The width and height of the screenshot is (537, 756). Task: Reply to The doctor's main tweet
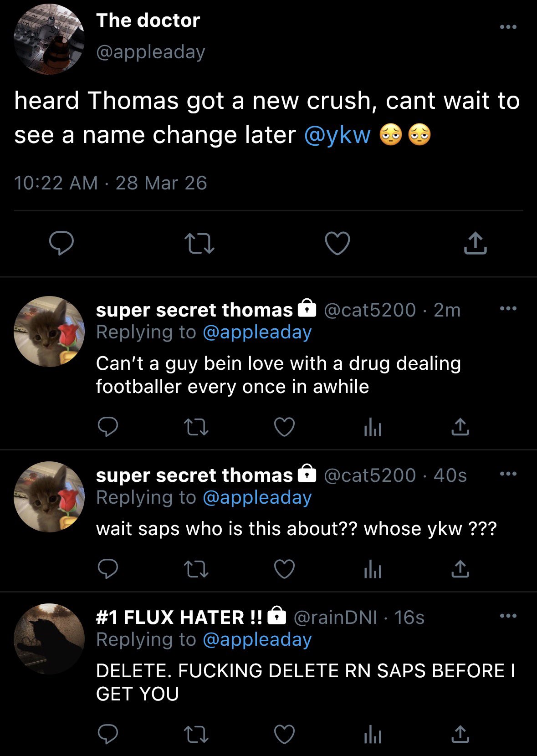pos(61,243)
